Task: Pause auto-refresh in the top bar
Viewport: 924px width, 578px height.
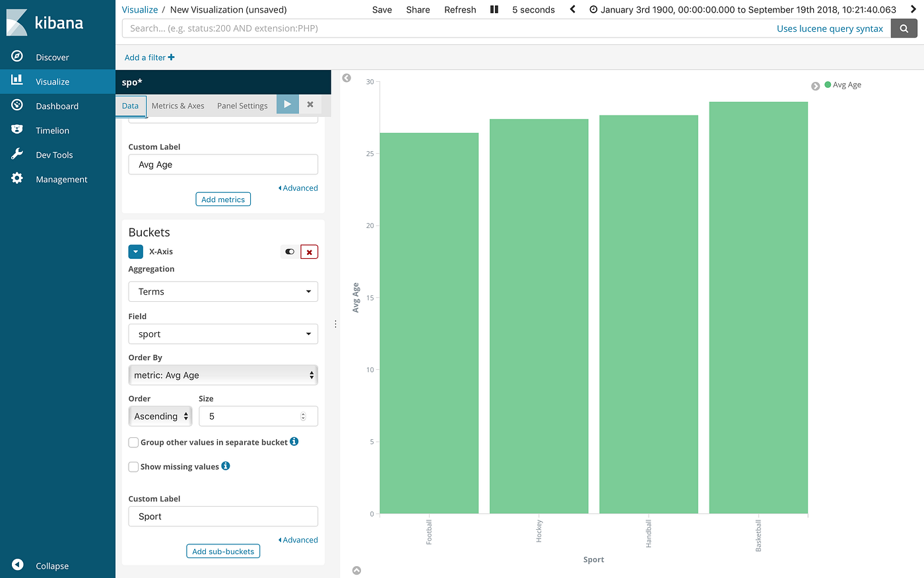Action: coord(494,9)
